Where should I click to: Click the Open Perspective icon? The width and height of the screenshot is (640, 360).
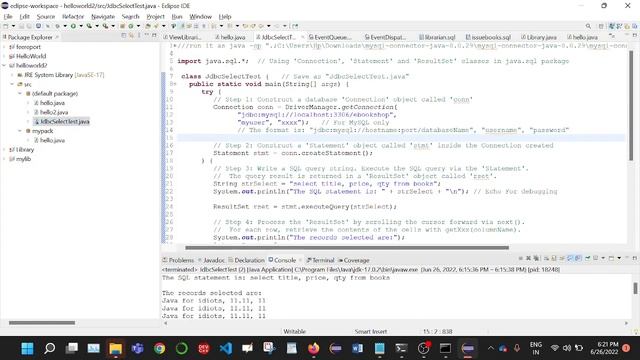601,26
